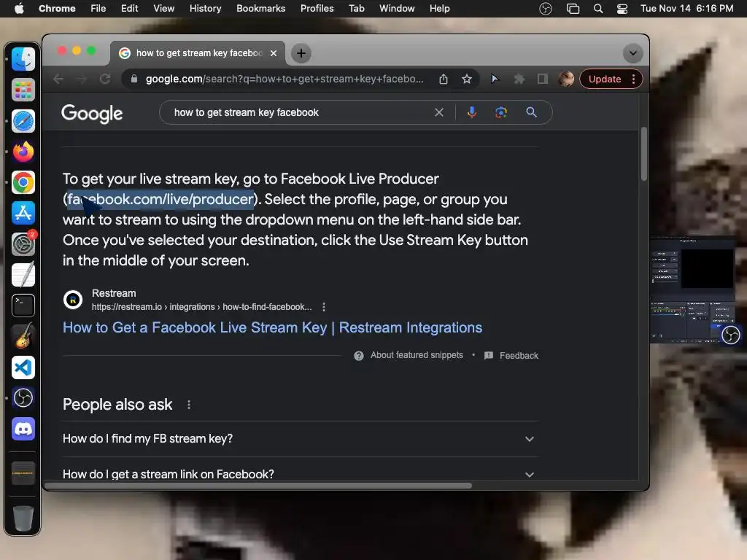The height and width of the screenshot is (560, 747).
Task: Open System Settings from the Dock
Action: [x=23, y=244]
